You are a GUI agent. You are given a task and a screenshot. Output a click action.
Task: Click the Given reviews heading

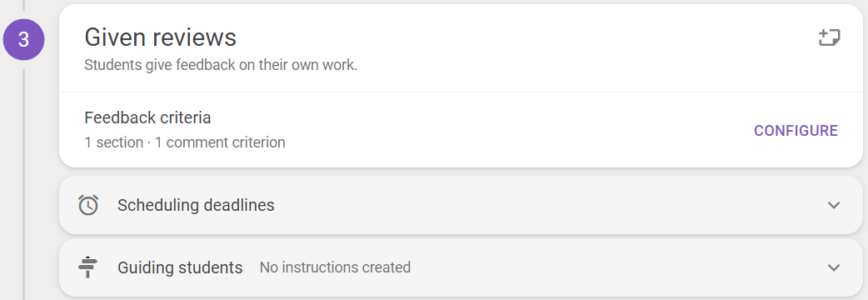point(161,37)
